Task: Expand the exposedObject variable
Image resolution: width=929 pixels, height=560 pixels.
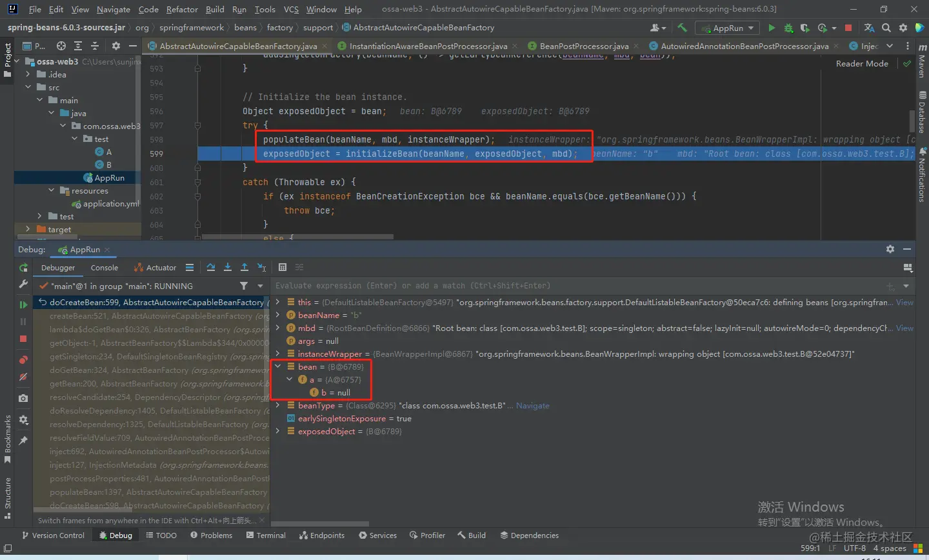Action: pos(278,431)
